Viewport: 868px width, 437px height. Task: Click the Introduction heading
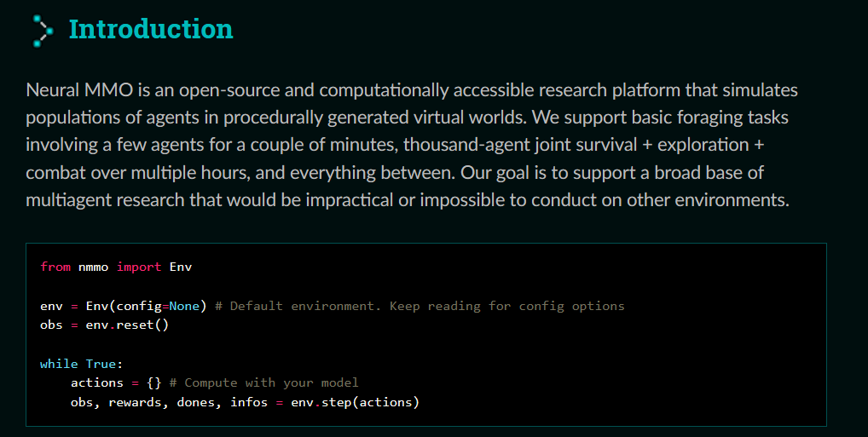[x=151, y=29]
